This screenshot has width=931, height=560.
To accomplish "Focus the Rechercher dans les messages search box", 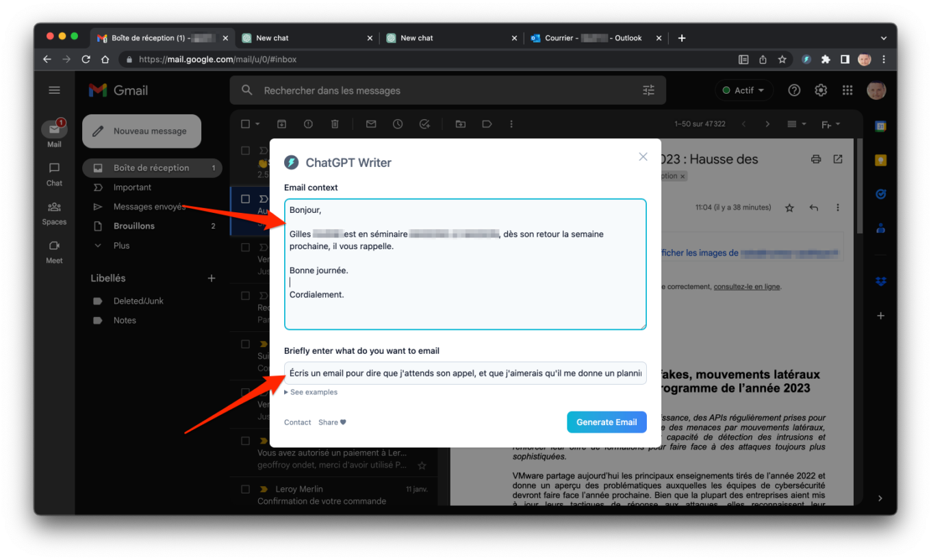I will [448, 90].
